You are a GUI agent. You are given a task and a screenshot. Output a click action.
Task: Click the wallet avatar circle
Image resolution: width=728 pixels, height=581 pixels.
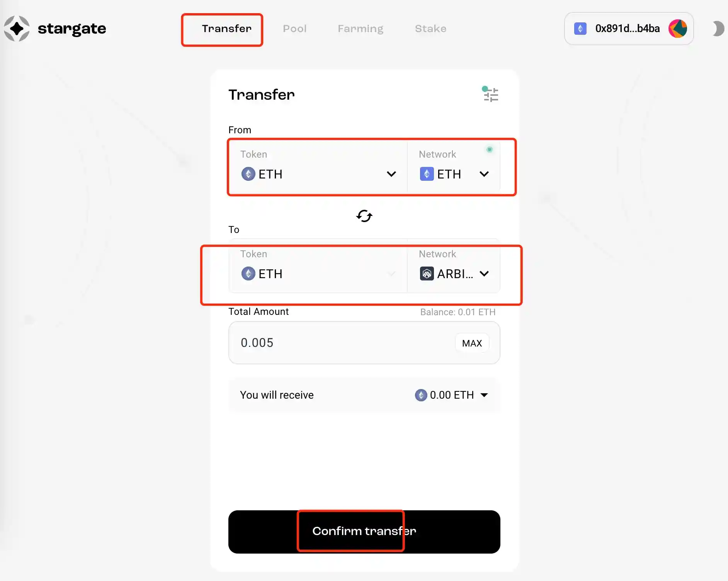(678, 29)
